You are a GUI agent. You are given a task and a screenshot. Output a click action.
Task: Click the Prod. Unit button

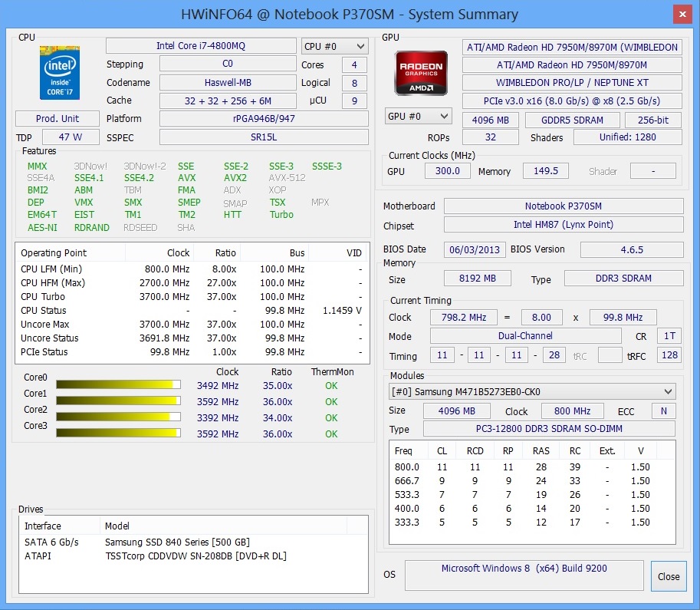pos(58,118)
